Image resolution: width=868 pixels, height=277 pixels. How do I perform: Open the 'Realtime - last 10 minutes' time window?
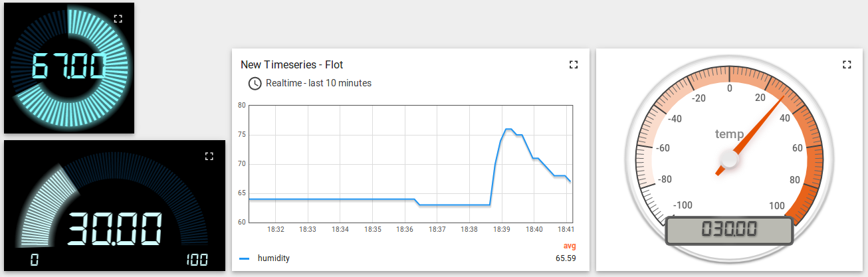tap(318, 84)
